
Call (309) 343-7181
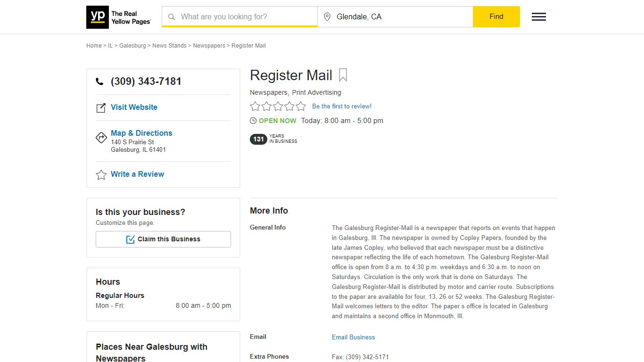coord(146,81)
